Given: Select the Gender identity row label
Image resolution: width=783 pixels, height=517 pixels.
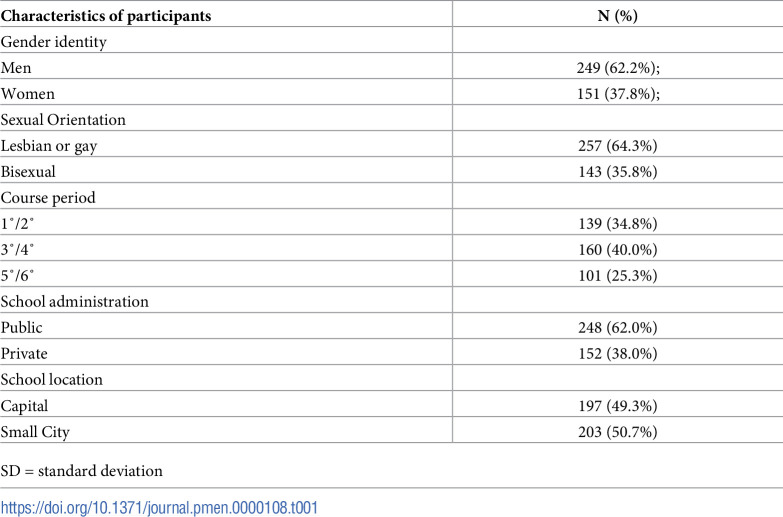Looking at the screenshot, I should pyautogui.click(x=53, y=42).
